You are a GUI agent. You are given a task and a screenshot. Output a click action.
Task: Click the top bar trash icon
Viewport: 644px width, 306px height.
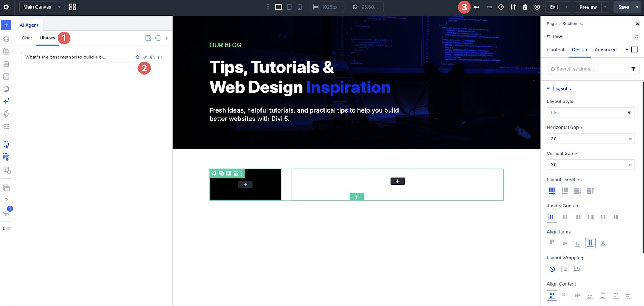[x=525, y=7]
